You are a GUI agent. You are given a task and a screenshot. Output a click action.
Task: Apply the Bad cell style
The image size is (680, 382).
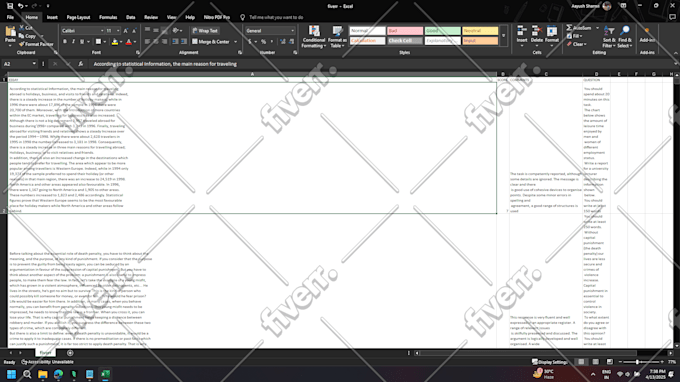click(x=405, y=31)
